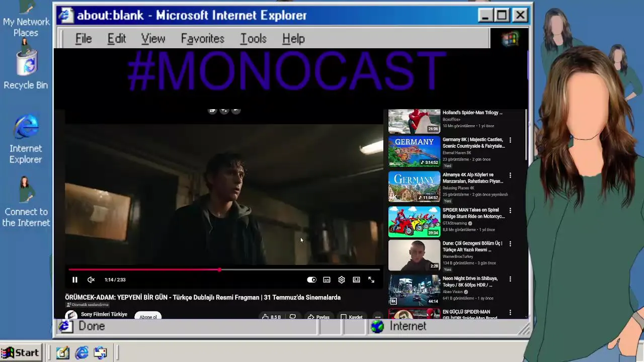Click the video title ÖRÜMCEK-ADAM: YEPYENİ BİR GÜN

(x=203, y=298)
